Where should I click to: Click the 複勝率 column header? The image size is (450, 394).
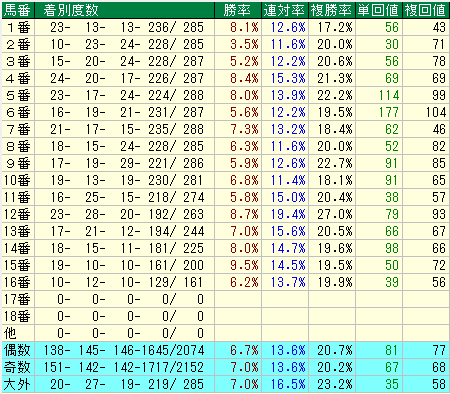tap(331, 10)
